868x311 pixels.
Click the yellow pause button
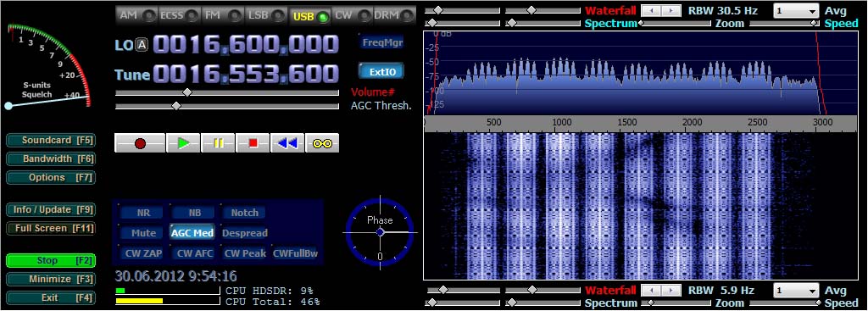(218, 143)
